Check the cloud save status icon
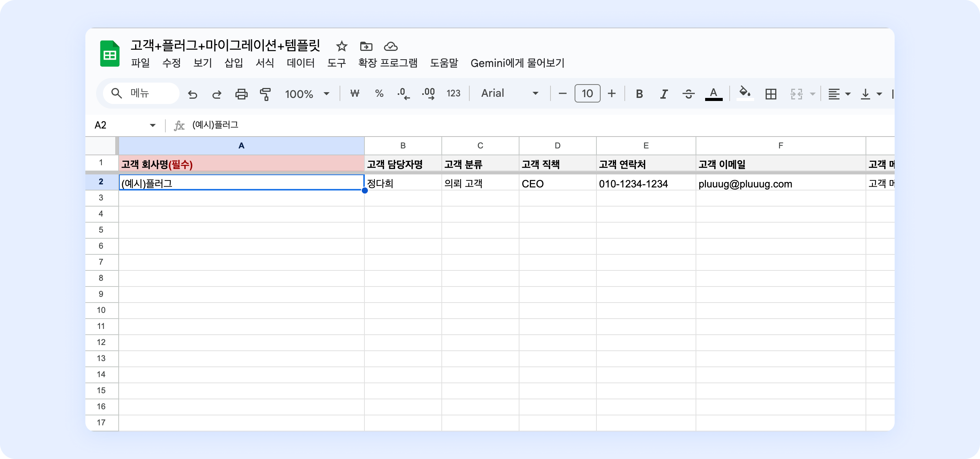The image size is (980, 459). click(390, 47)
